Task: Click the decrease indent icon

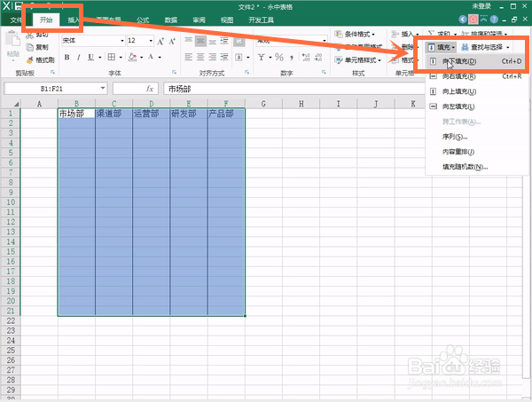Action: click(x=224, y=41)
